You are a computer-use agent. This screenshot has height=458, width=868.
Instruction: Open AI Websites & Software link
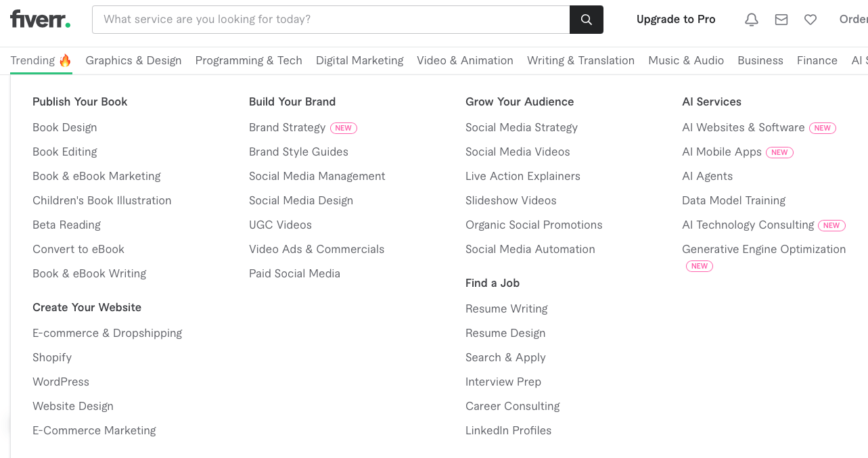[743, 127]
